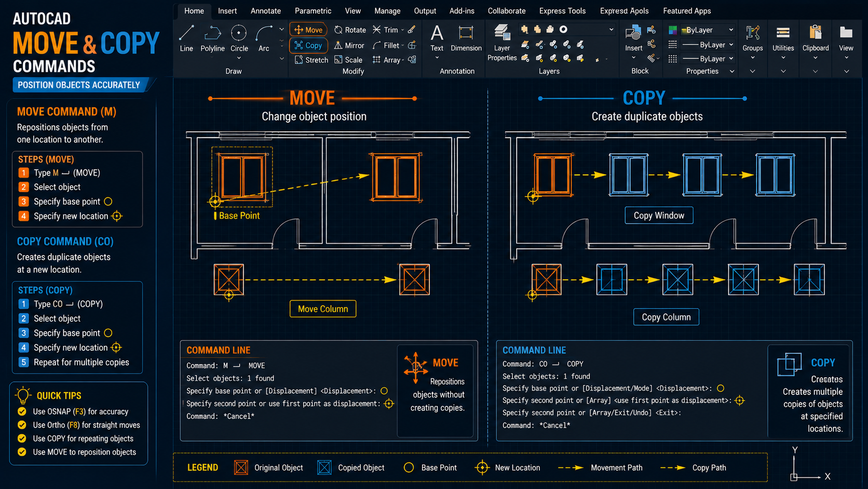The height and width of the screenshot is (489, 868).
Task: Select the Line drawing tool
Action: (186, 38)
